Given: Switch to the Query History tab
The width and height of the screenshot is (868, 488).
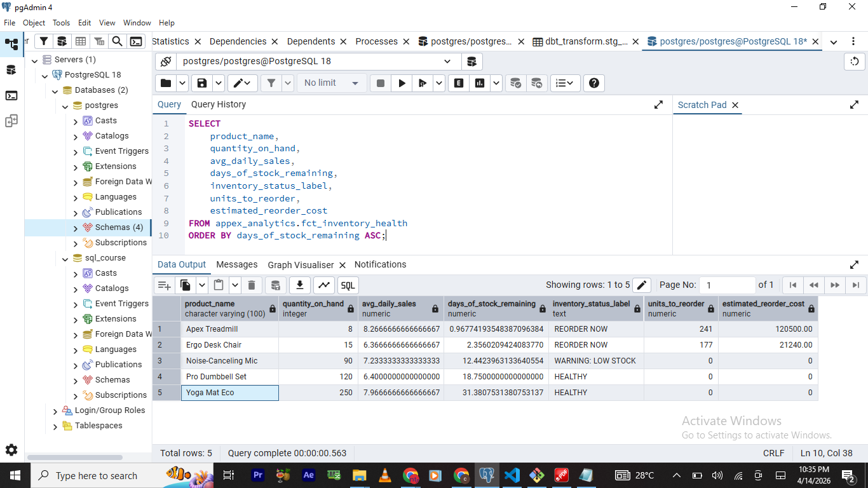Looking at the screenshot, I should (218, 104).
